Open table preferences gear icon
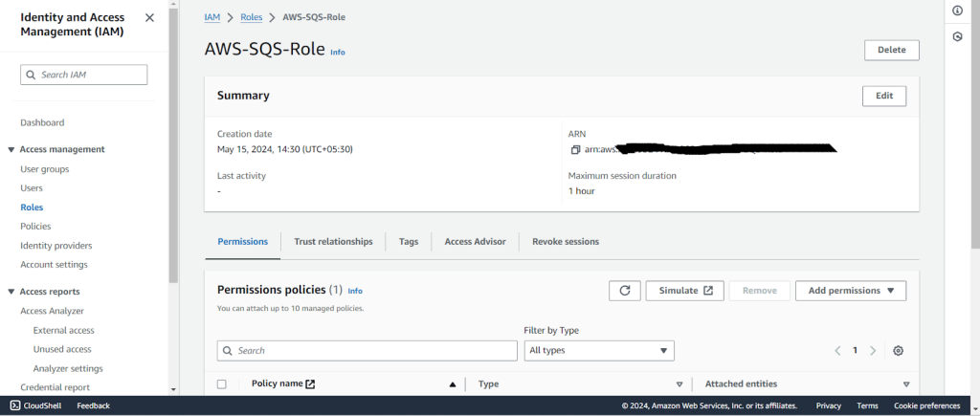Viewport: 980px width, 416px height. pyautogui.click(x=898, y=350)
